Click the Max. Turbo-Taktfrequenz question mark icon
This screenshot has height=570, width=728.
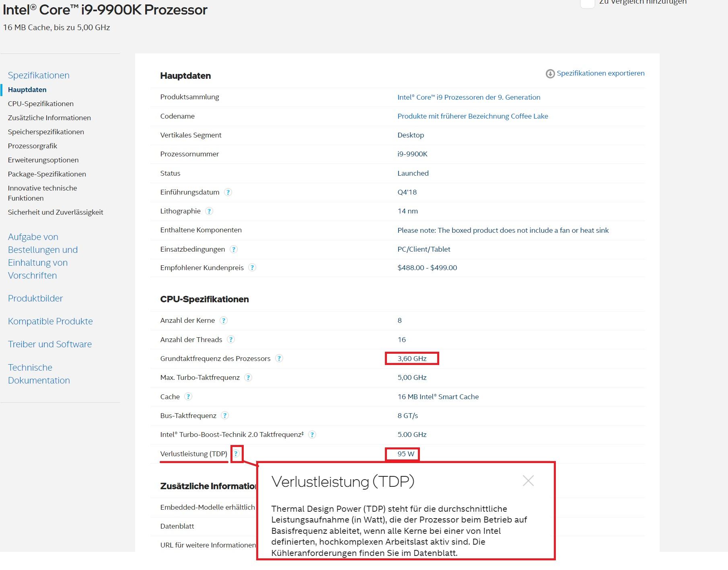(248, 377)
